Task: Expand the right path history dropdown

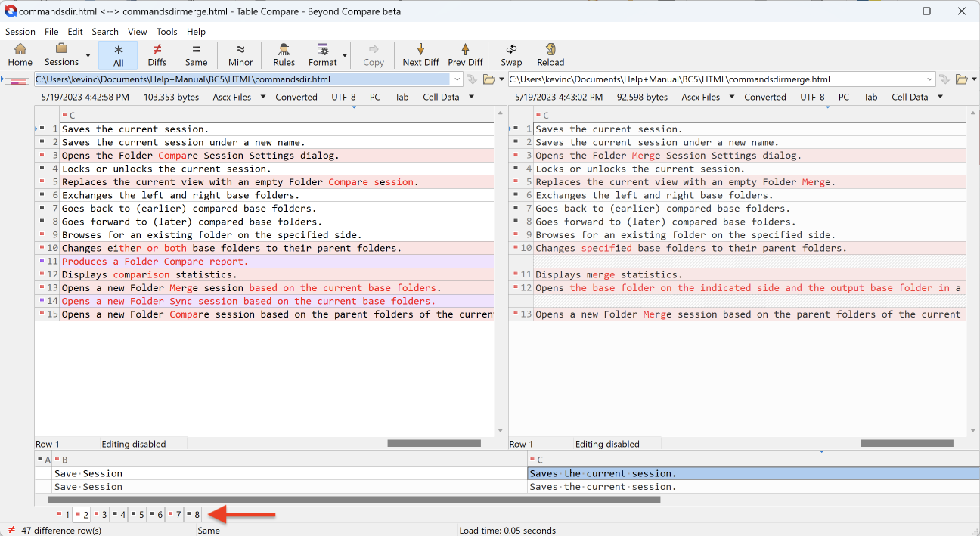Action: (930, 79)
